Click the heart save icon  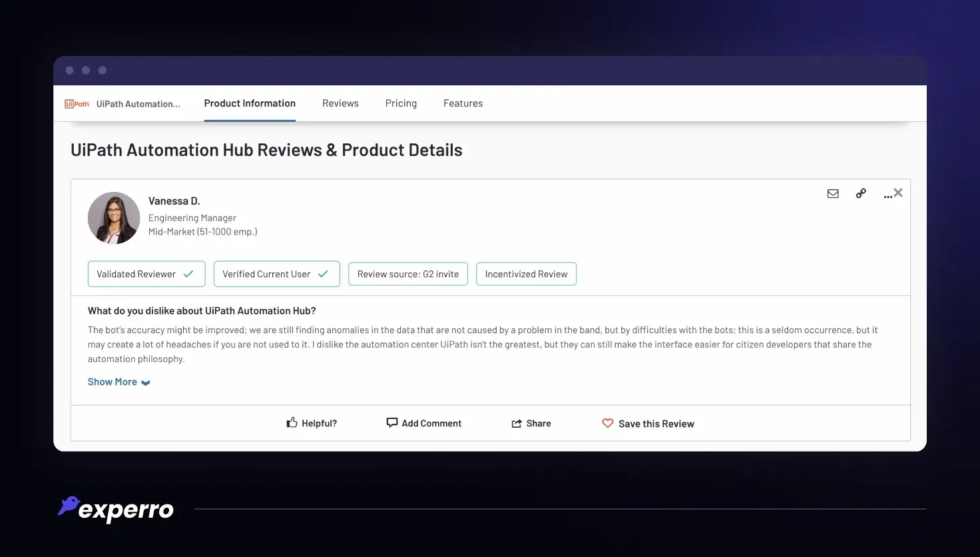click(608, 423)
